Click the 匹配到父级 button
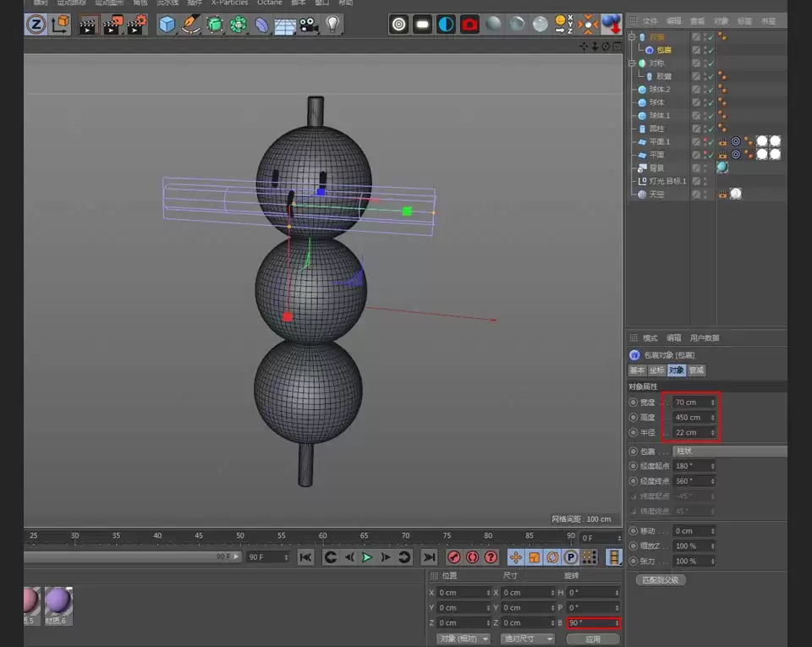 click(660, 579)
